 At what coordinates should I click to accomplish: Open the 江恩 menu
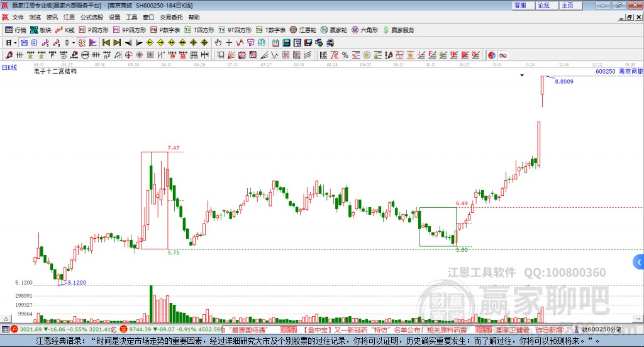pyautogui.click(x=69, y=17)
